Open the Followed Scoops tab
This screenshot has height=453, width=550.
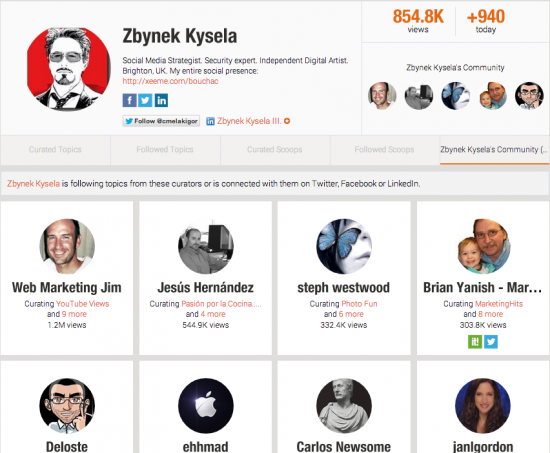coord(384,150)
